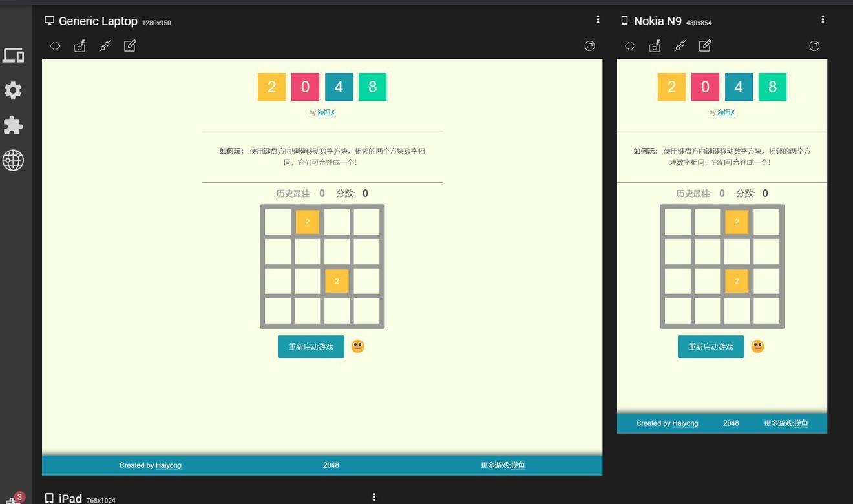Toggle code brackets icon on Nokia N9
This screenshot has width=853, height=504.
point(630,46)
